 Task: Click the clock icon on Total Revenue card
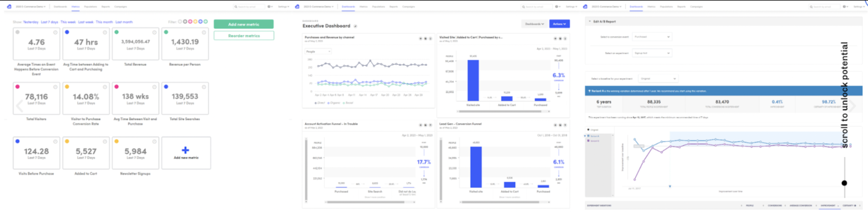(x=154, y=32)
